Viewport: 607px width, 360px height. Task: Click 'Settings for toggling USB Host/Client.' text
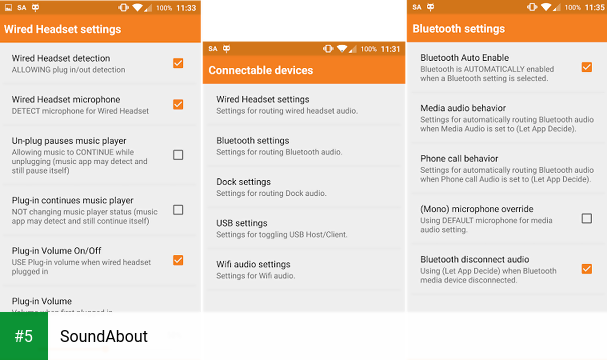coord(282,235)
